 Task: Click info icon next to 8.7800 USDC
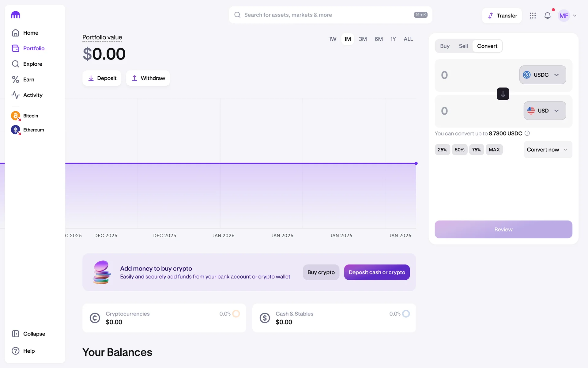[527, 133]
